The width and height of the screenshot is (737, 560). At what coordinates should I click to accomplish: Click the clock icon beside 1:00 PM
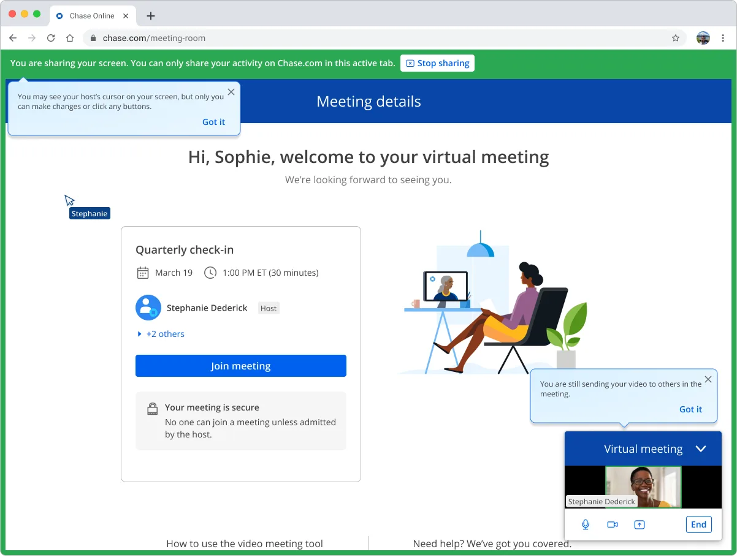(x=210, y=273)
